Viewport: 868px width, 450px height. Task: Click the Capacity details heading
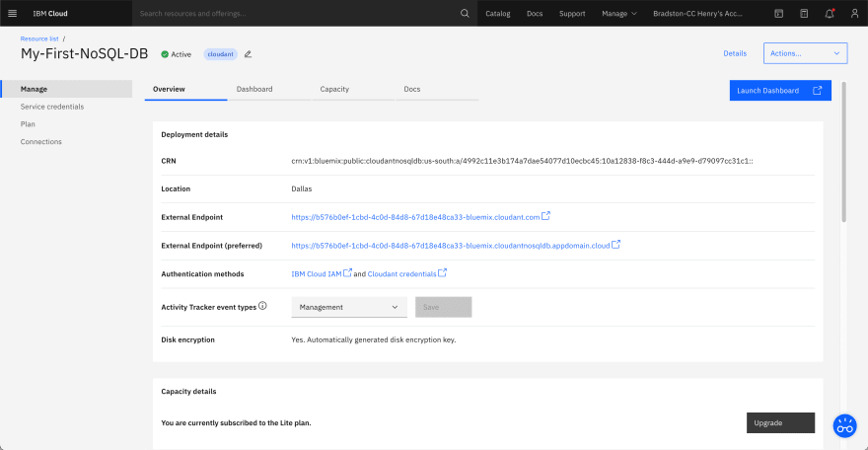(x=188, y=392)
